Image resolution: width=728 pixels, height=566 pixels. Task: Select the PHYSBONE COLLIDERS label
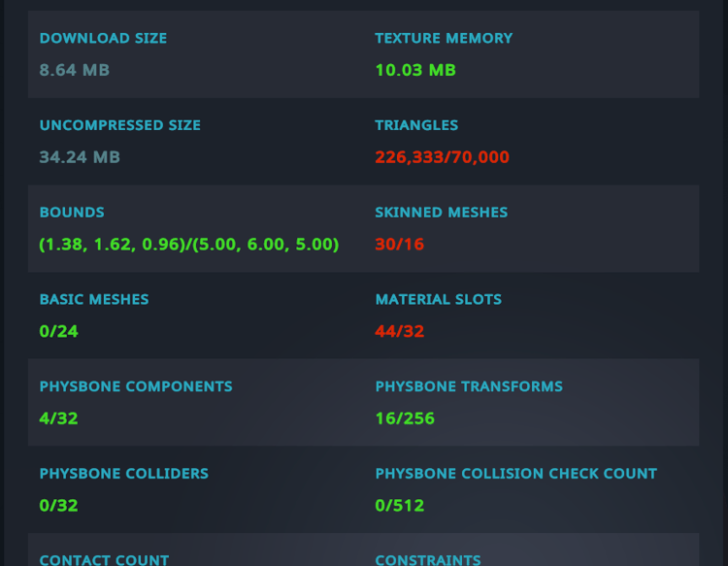(124, 474)
